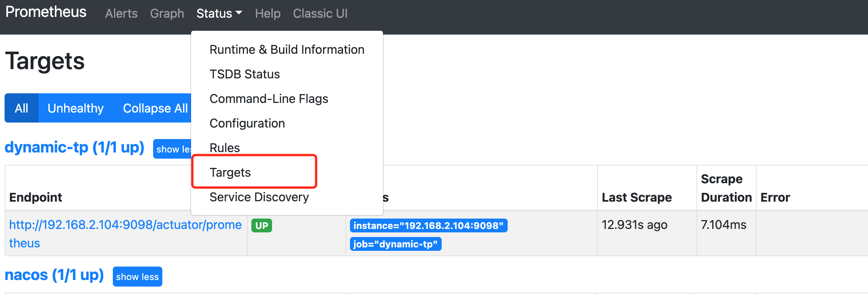Open the Help link
868x295 pixels.
(x=268, y=13)
